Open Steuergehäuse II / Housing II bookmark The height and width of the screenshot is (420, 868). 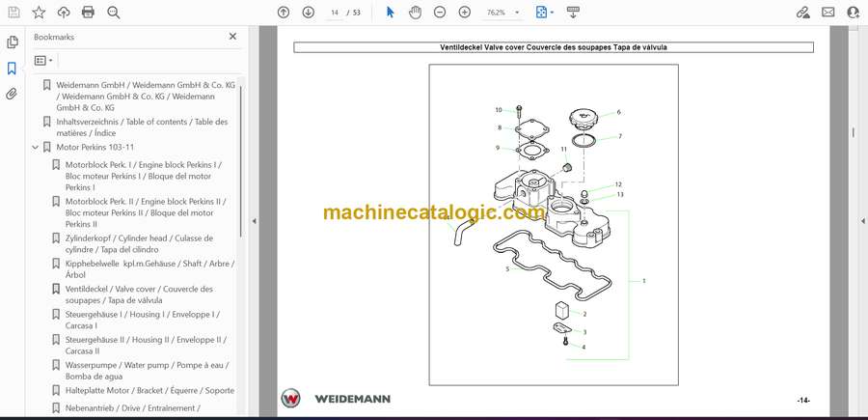pyautogui.click(x=146, y=346)
